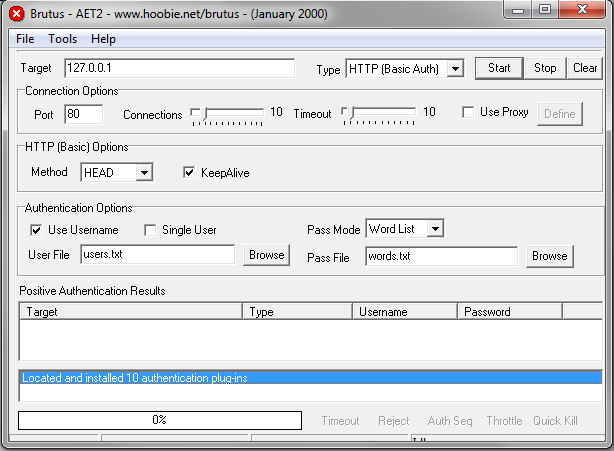The height and width of the screenshot is (451, 614).
Task: Click the Connections slider handle
Action: (205, 113)
